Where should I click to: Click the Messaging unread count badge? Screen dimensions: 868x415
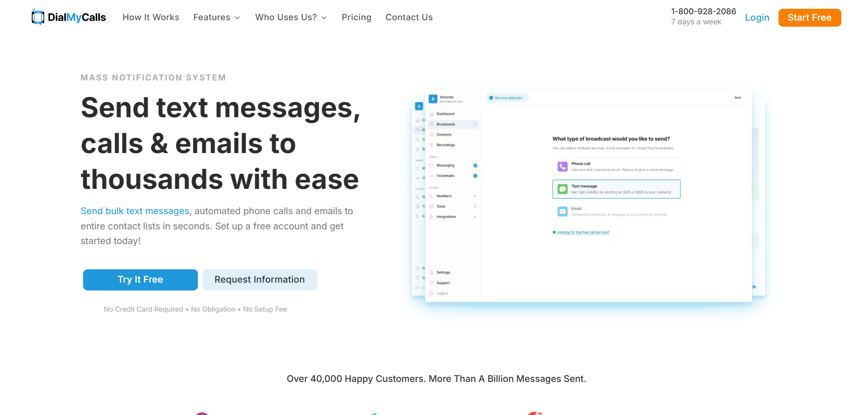pos(475,165)
